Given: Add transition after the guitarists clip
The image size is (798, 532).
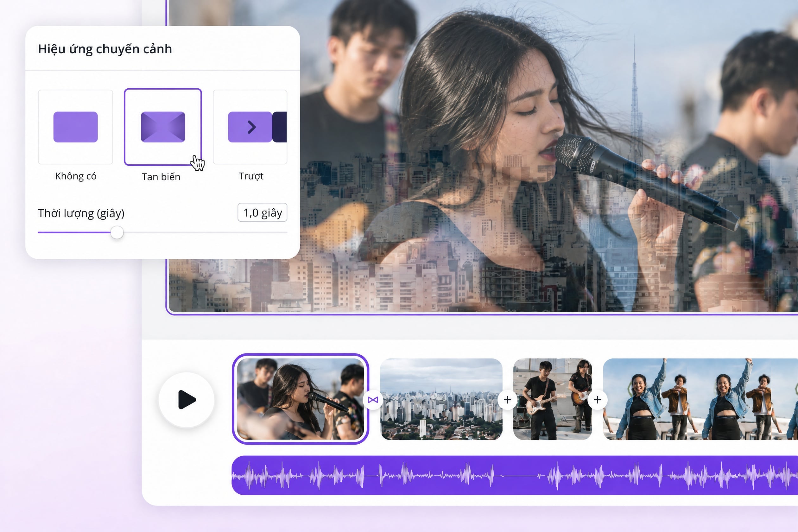Looking at the screenshot, I should click(x=598, y=400).
